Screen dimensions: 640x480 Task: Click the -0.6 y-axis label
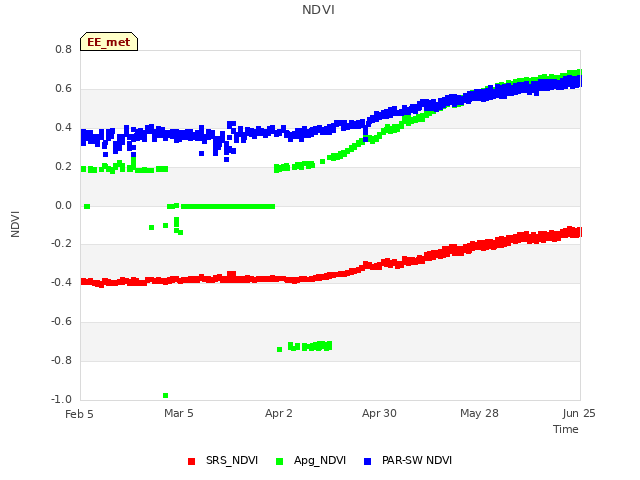point(61,322)
